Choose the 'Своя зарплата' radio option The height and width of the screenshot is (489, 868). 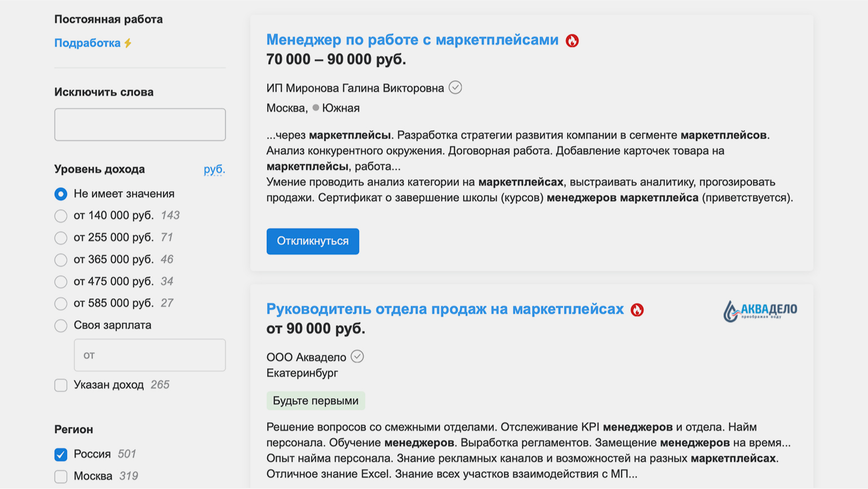click(x=61, y=325)
